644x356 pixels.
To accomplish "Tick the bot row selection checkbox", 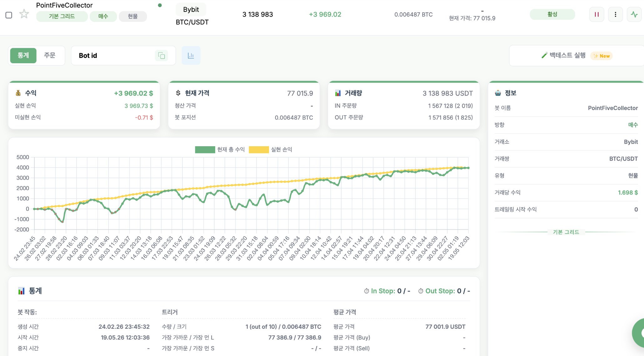I will (x=9, y=15).
